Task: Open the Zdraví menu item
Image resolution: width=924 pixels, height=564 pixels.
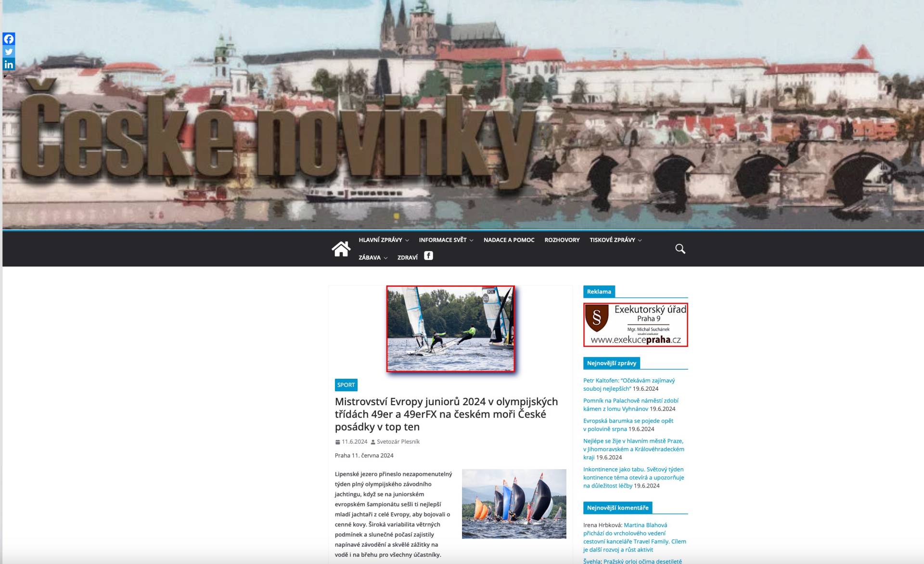Action: [x=407, y=258]
